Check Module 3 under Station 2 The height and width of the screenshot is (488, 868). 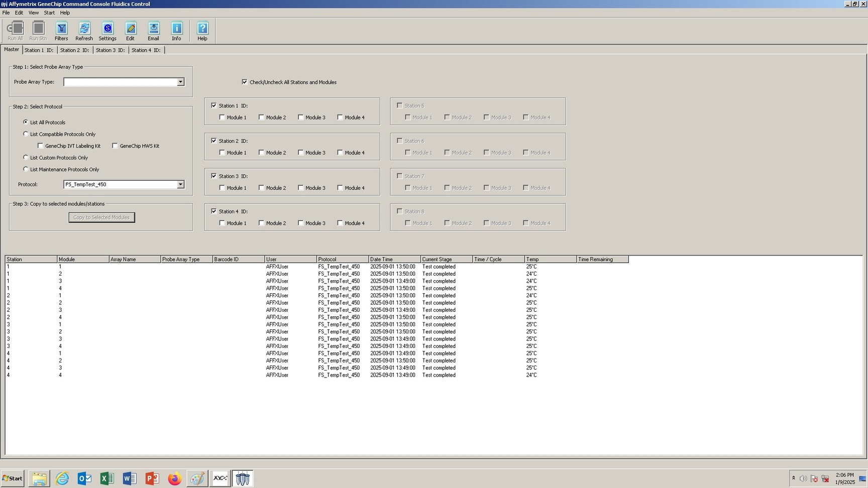301,152
